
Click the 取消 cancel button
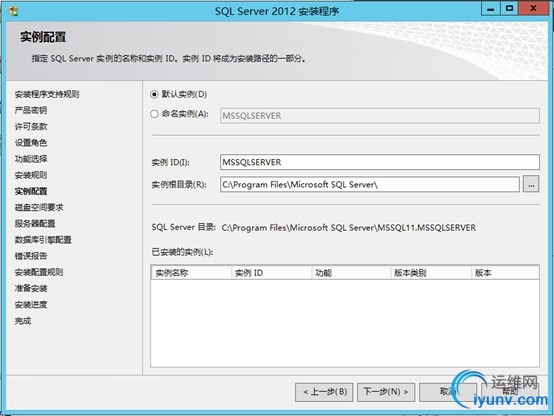click(x=448, y=392)
